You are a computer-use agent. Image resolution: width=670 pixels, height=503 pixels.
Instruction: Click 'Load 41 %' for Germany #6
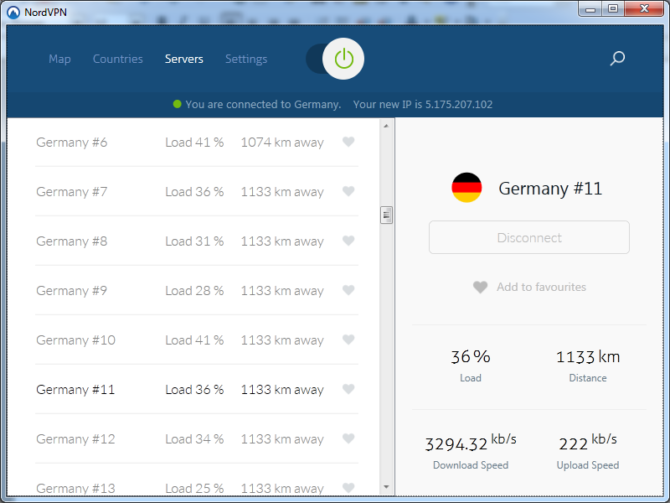pyautogui.click(x=194, y=142)
